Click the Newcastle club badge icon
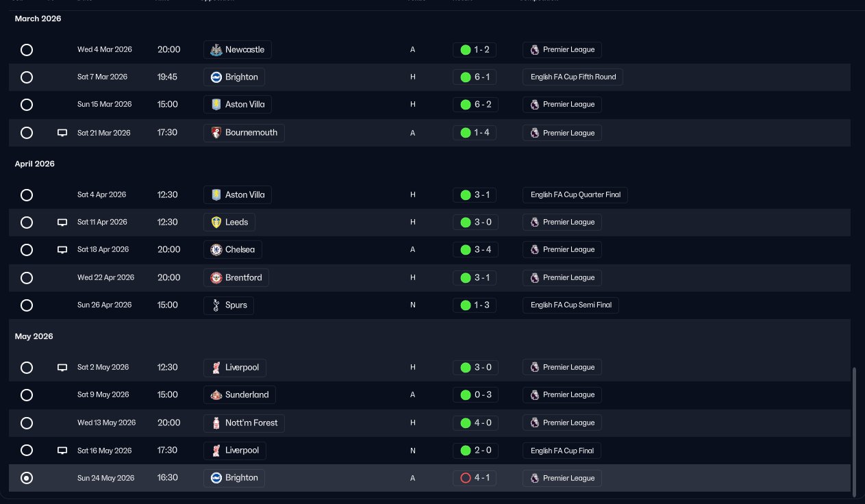Viewport: 865px width, 504px height. coord(216,50)
